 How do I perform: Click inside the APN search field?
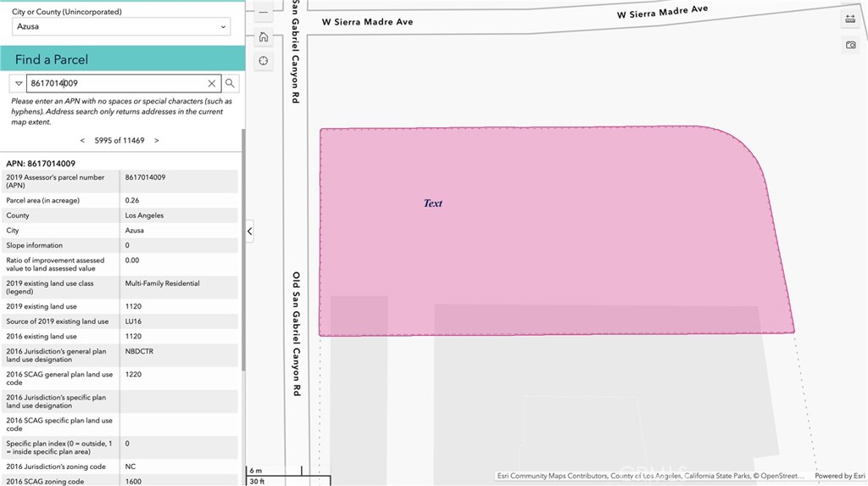[x=117, y=83]
